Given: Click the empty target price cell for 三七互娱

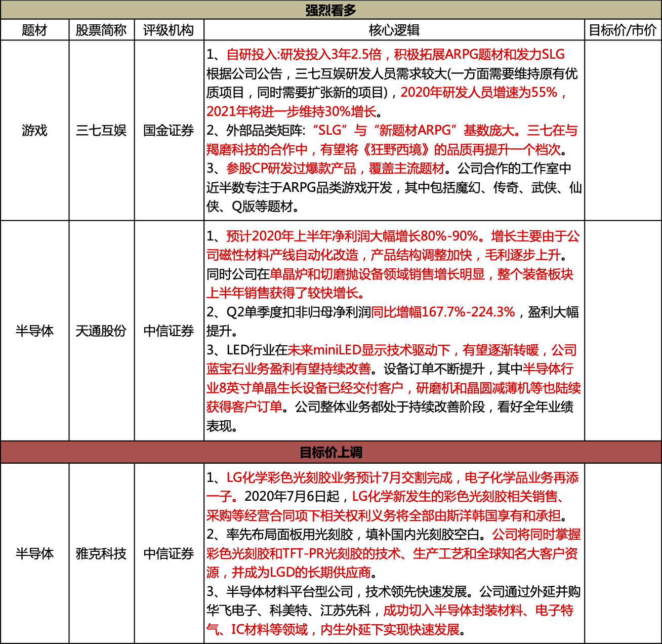Looking at the screenshot, I should (623, 131).
